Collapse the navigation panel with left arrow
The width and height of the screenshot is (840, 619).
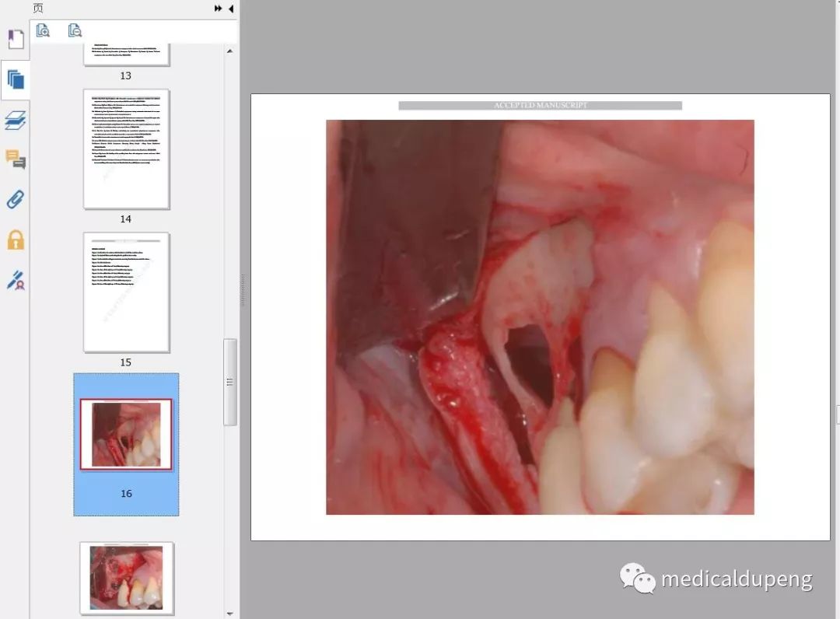(x=231, y=9)
